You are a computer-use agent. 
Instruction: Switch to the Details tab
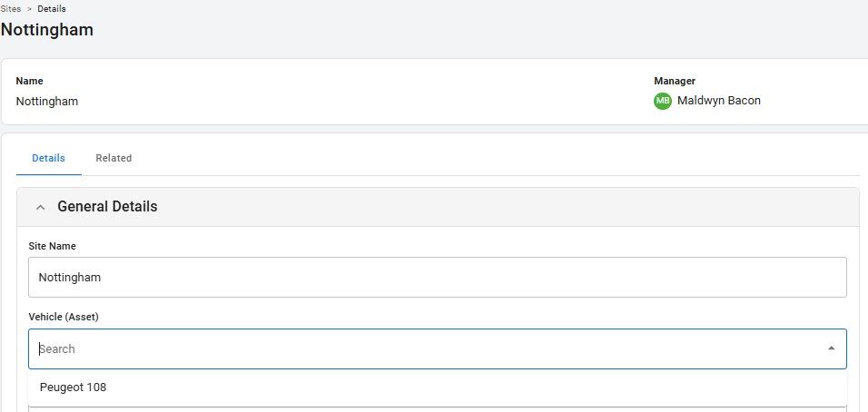pos(48,158)
